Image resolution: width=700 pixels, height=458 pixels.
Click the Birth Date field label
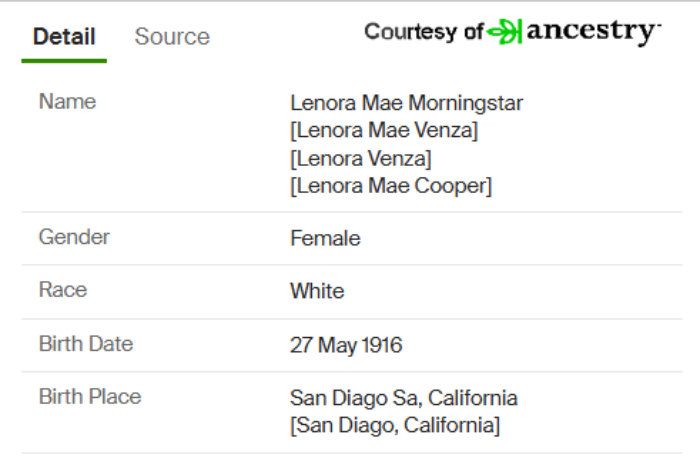[x=86, y=344]
